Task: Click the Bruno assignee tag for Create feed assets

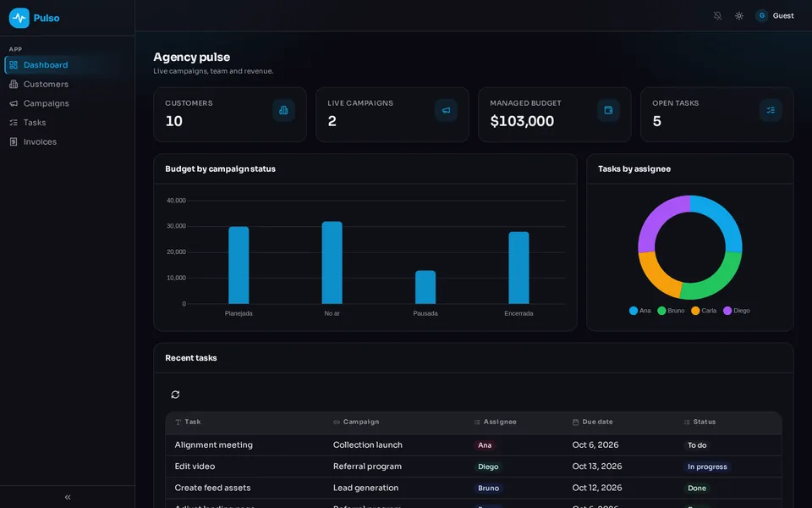Action: pyautogui.click(x=488, y=489)
